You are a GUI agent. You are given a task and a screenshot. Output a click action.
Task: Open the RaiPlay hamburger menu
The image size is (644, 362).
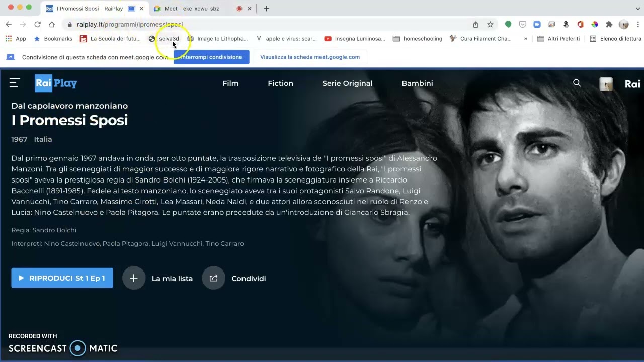pyautogui.click(x=15, y=83)
